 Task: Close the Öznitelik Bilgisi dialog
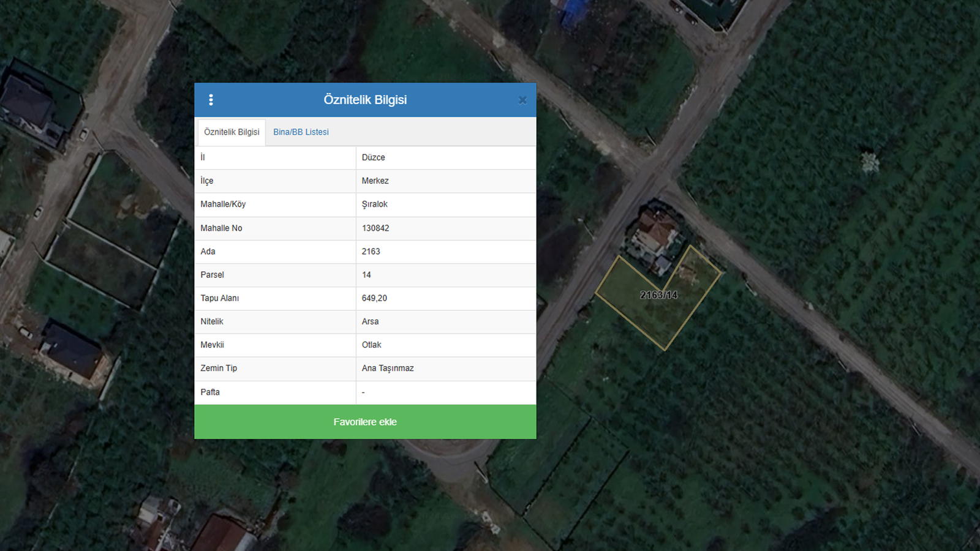[x=522, y=100]
